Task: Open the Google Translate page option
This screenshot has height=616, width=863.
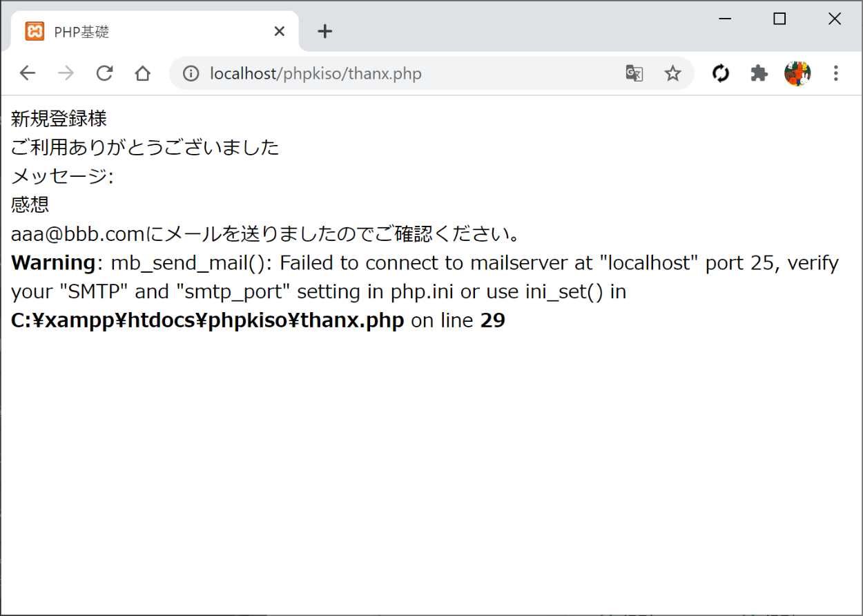Action: tap(634, 73)
